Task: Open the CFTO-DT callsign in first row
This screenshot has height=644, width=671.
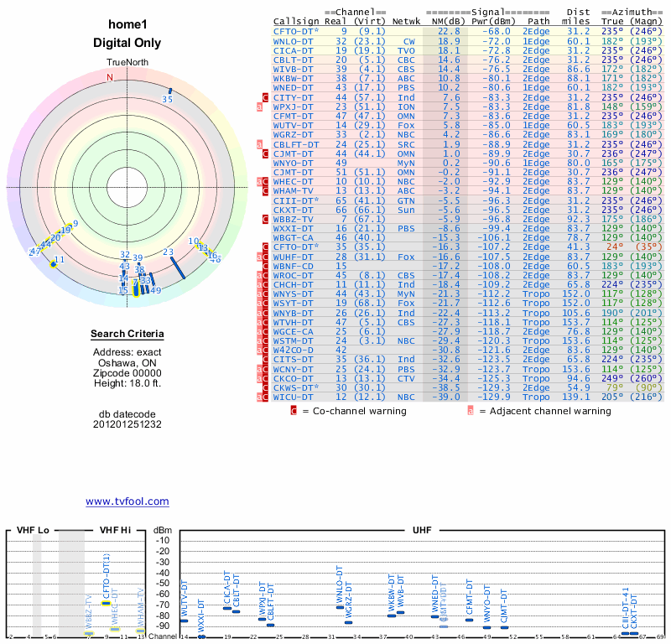Action: point(295,31)
